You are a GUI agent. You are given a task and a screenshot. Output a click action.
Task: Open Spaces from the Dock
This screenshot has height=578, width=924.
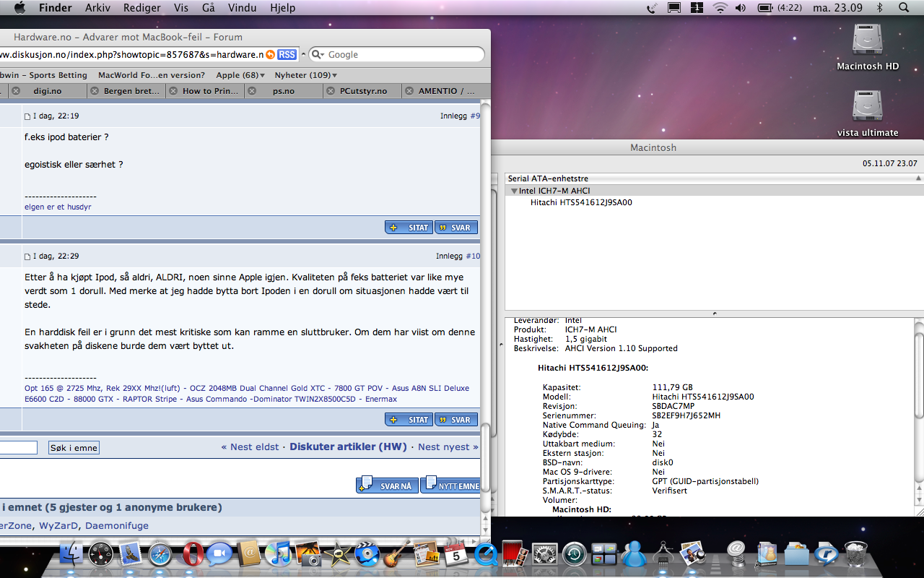pyautogui.click(x=604, y=555)
